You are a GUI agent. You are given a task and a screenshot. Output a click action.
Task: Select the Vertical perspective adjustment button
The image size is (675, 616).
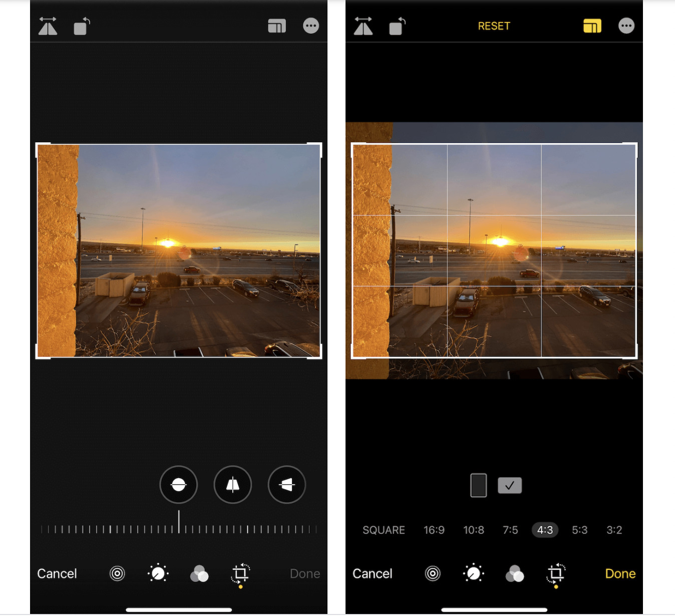point(233,484)
